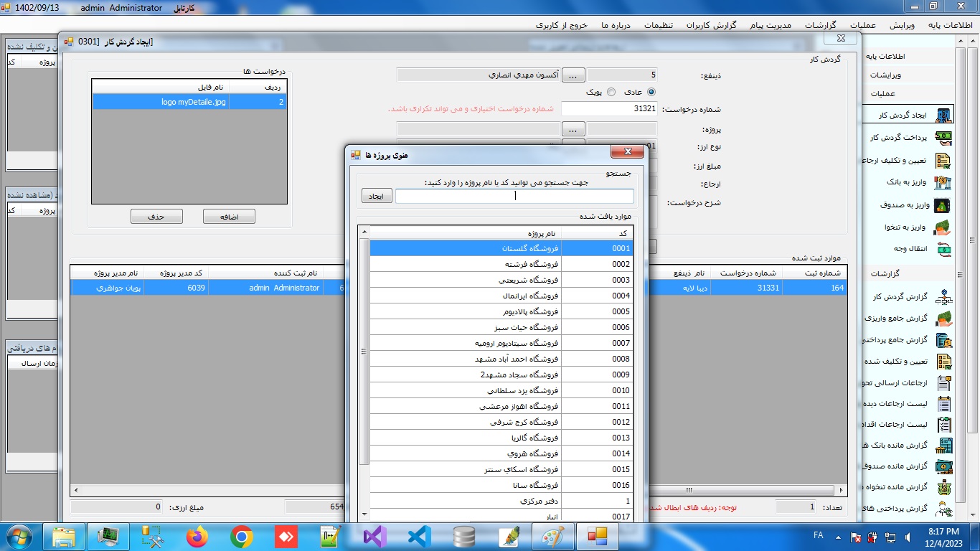Select the فروشگاه پالادیوم row in the project list

[x=501, y=312]
